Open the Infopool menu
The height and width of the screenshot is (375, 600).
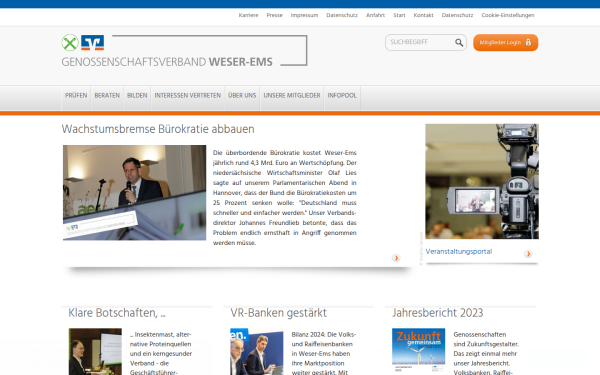(342, 96)
